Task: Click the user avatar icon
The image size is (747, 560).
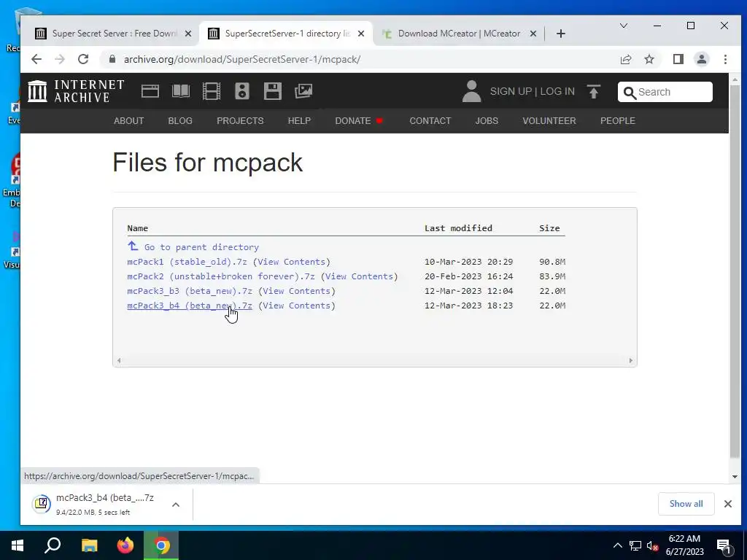Action: coord(472,91)
